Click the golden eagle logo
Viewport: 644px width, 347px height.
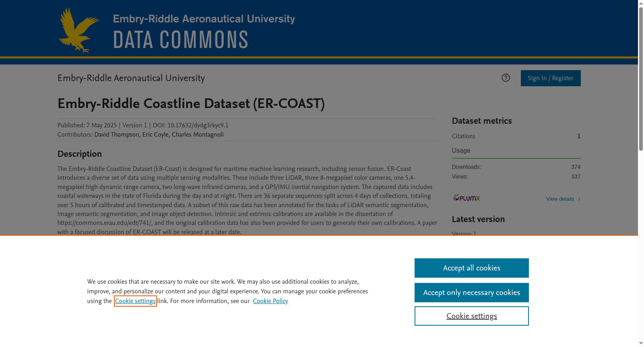[x=79, y=30]
